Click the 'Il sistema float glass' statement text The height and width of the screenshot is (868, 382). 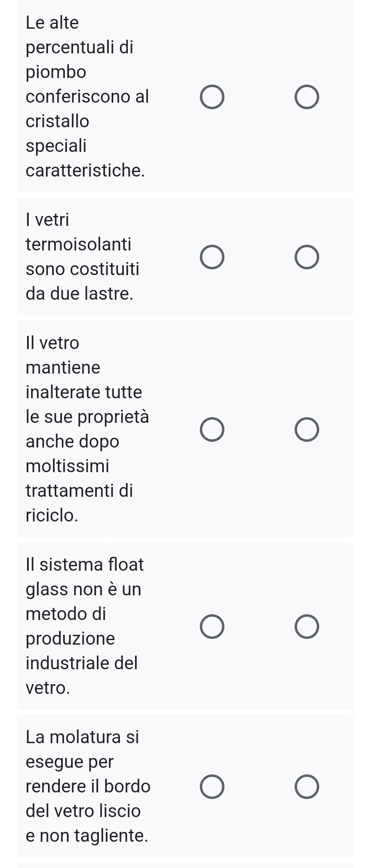click(x=85, y=626)
